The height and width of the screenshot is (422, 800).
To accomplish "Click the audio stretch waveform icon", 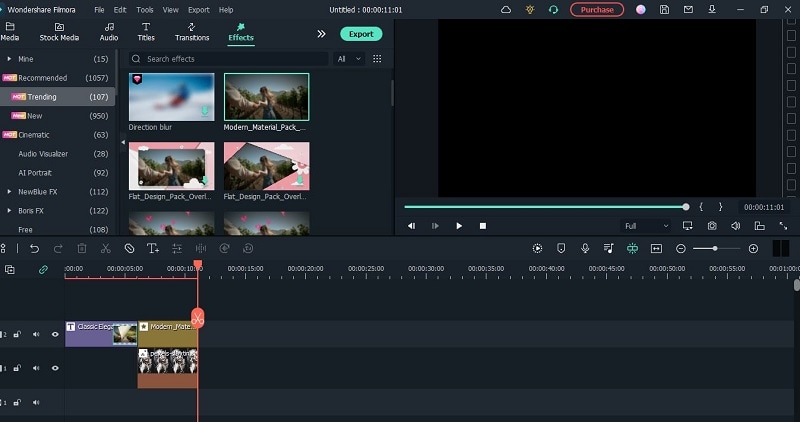I will [201, 249].
